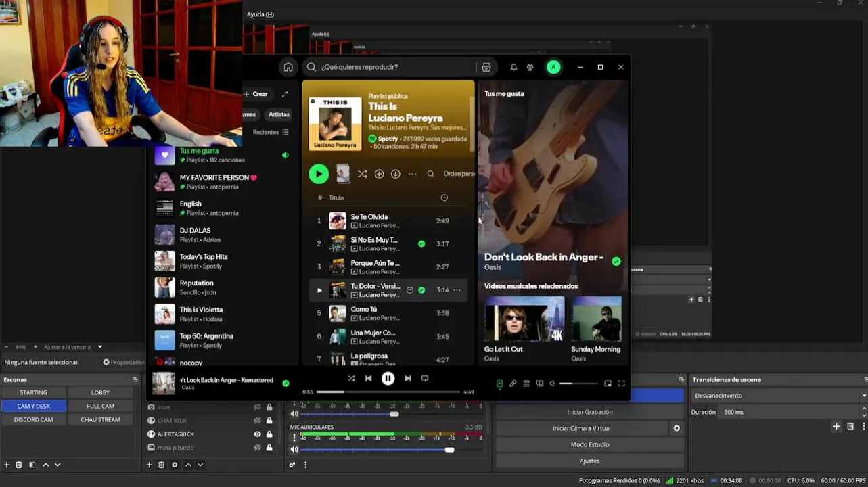Image resolution: width=868 pixels, height=487 pixels.
Task: Toggle shuffle in the bottom player bar
Action: (x=351, y=379)
